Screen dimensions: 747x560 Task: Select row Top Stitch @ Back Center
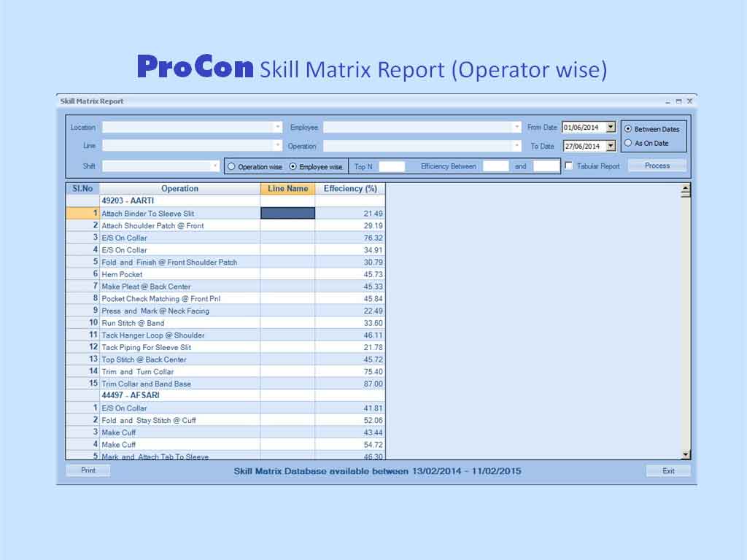tap(225, 359)
